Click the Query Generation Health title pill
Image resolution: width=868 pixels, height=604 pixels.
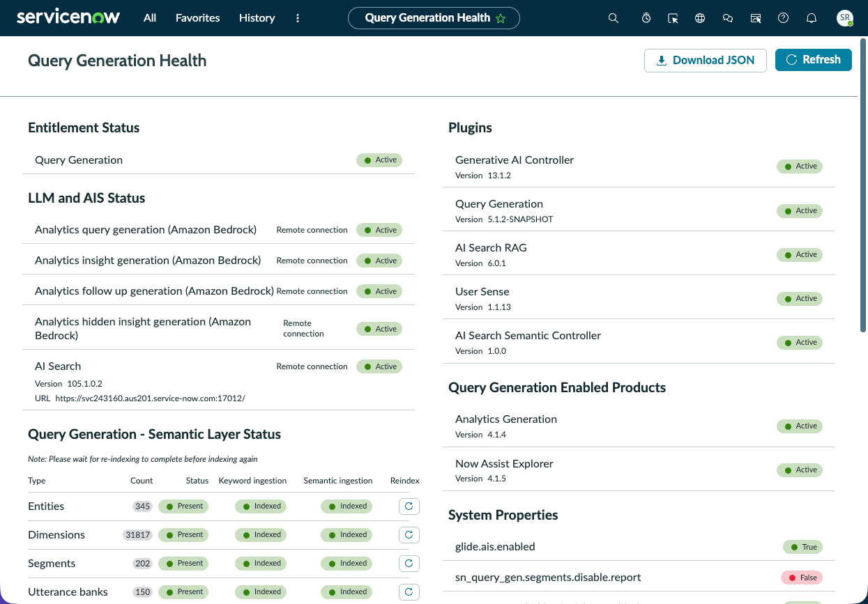point(434,18)
